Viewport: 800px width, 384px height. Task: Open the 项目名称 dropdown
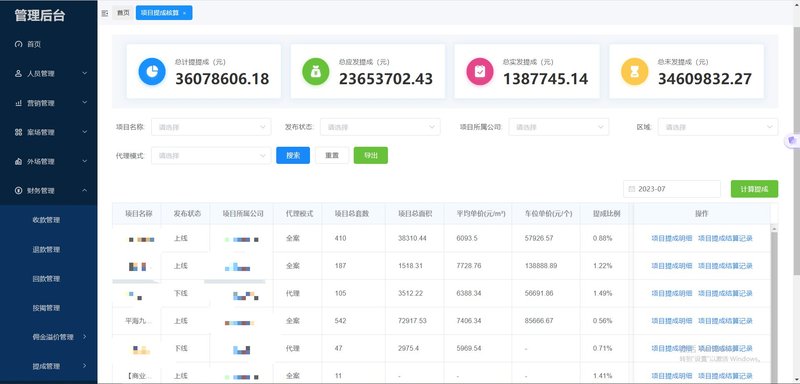[211, 127]
